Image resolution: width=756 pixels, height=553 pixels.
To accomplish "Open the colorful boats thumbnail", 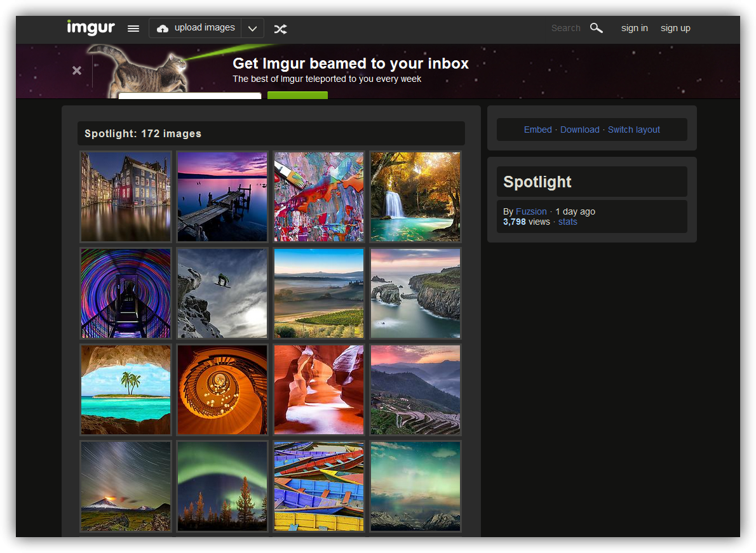I will click(319, 486).
